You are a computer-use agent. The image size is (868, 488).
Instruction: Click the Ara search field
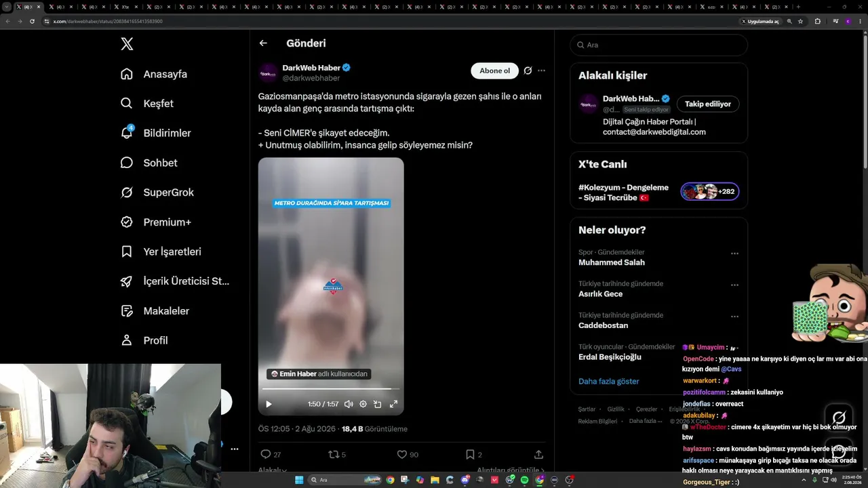(x=658, y=45)
